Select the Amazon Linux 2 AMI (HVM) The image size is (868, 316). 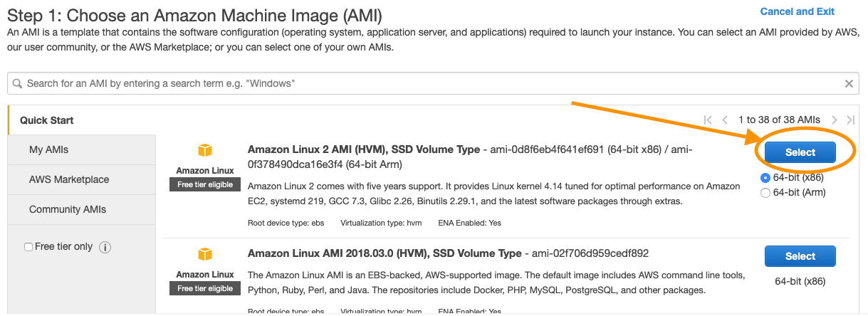coord(800,152)
